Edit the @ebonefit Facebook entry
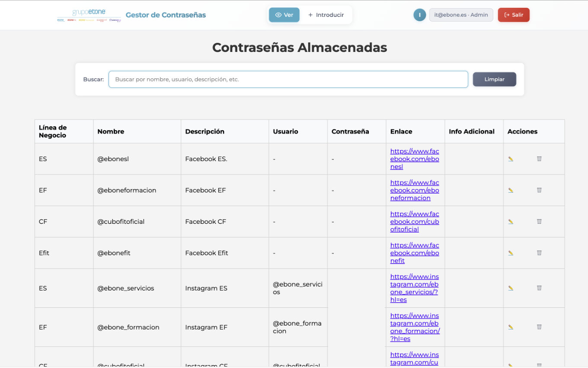588x368 pixels. [511, 252]
